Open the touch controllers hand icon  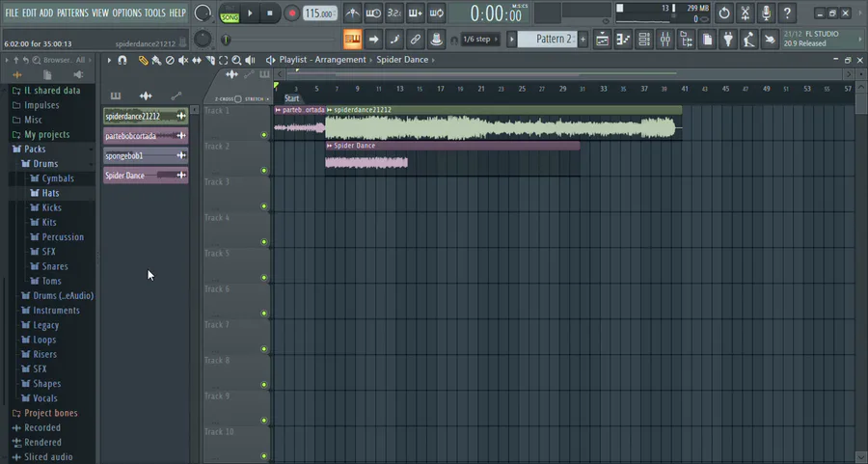pyautogui.click(x=770, y=40)
